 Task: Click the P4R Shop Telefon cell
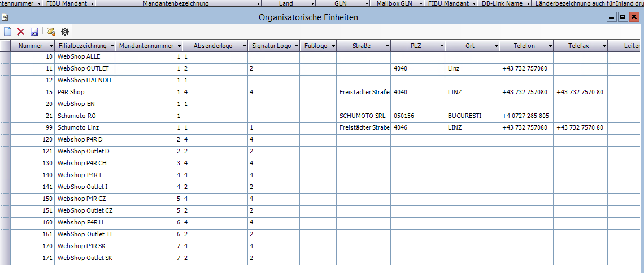525,92
